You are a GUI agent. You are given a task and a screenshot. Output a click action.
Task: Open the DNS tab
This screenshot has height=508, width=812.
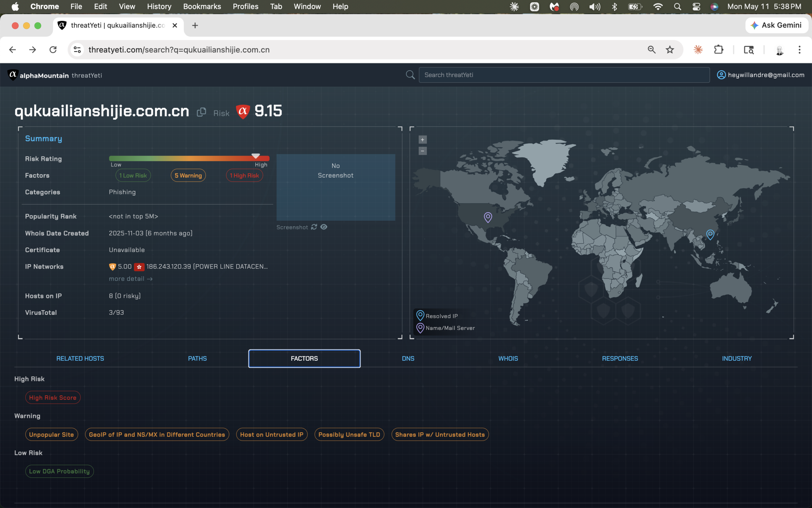pos(408,358)
